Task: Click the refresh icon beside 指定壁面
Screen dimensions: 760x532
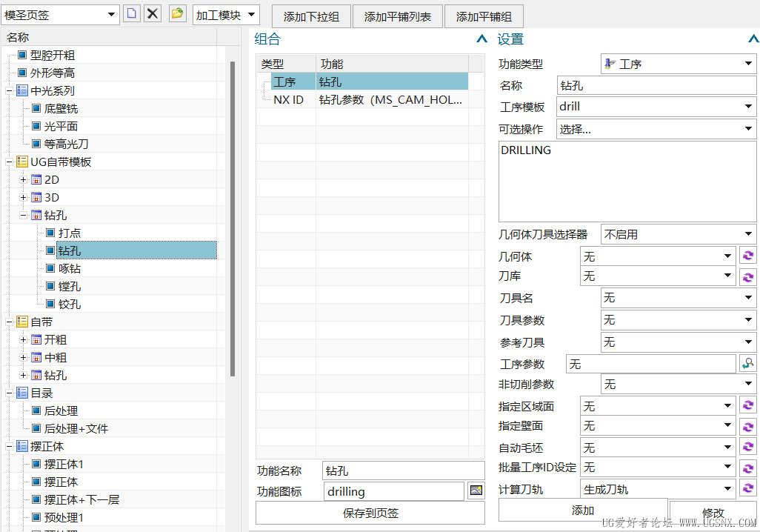Action: [x=747, y=425]
